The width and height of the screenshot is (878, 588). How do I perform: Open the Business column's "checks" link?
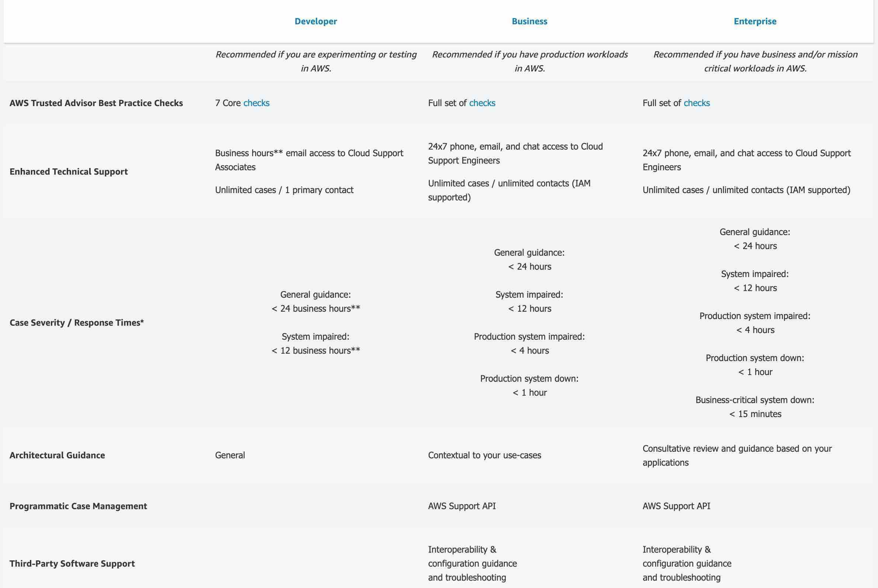point(482,103)
